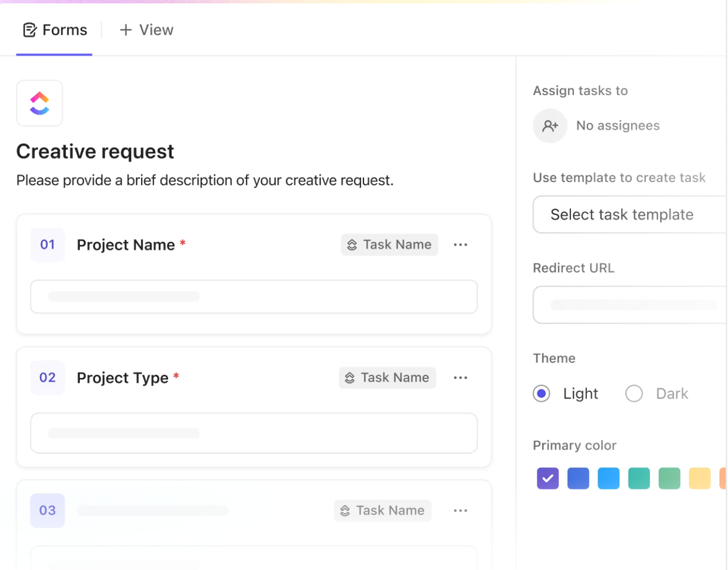Click the add assignee icon
This screenshot has width=728, height=570.
click(550, 126)
